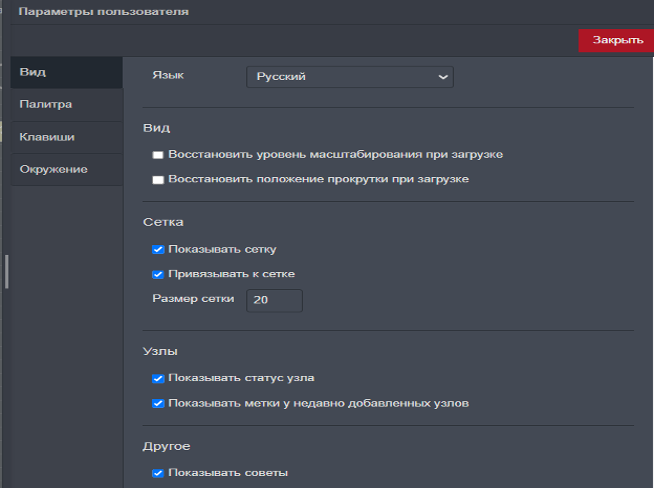Uncheck Показывать метки у недавно добавленных узлов
Viewport: 654px width, 488px height.
click(158, 404)
